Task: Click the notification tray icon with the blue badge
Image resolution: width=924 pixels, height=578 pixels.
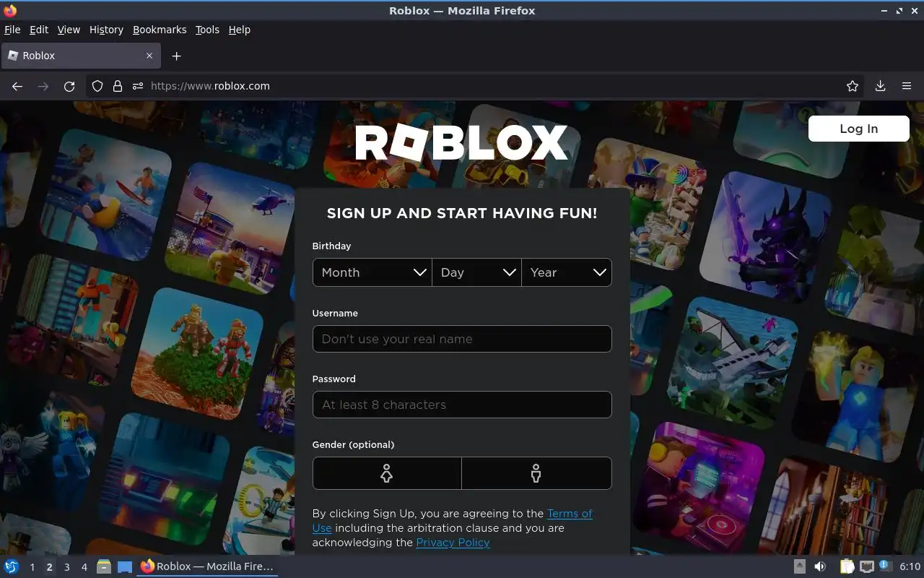Action: coord(886,566)
